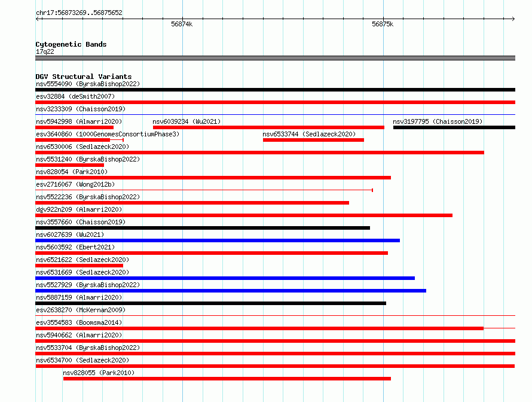
Task: Open esv3554583 (Boomsma2014) label
Action: coord(79,322)
